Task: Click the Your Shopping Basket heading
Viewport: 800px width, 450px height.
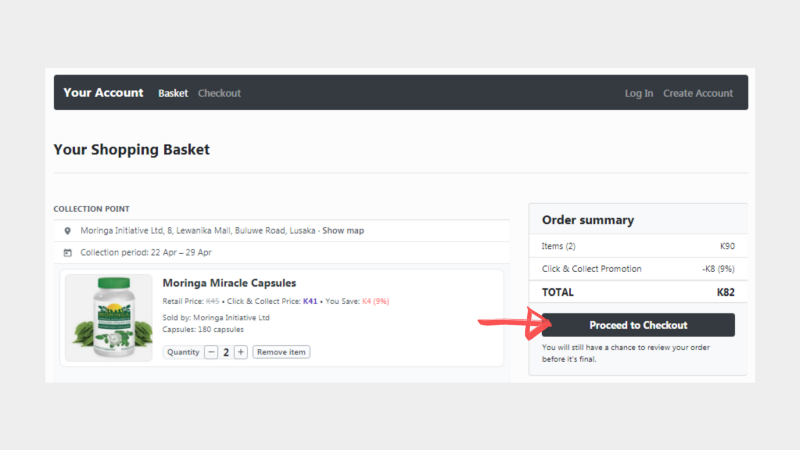Action: [132, 149]
